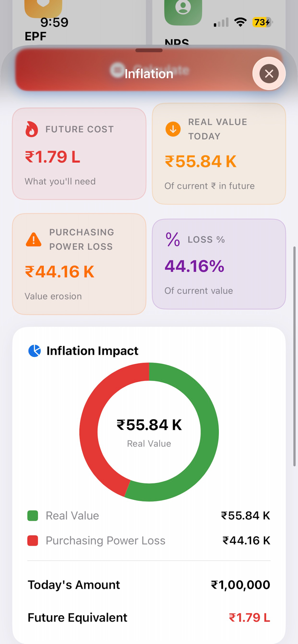
Task: Tap the orange down-arrow Real Value Today icon
Action: pyautogui.click(x=173, y=129)
